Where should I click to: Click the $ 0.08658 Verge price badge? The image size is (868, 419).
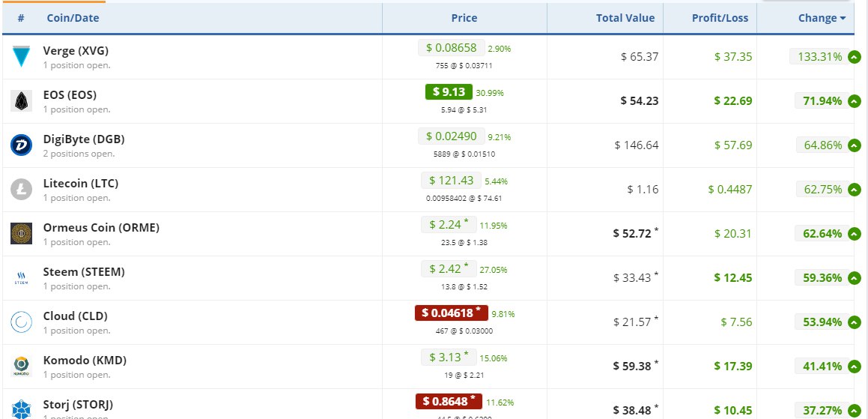pos(451,48)
